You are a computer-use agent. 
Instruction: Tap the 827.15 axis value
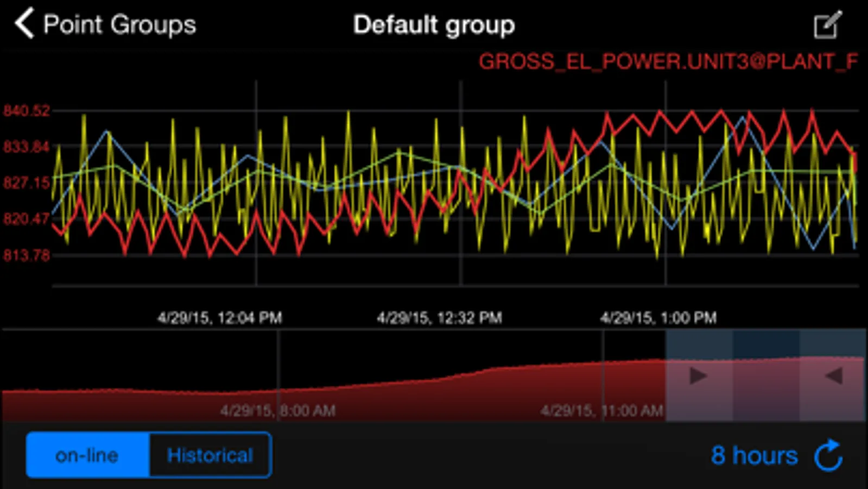pyautogui.click(x=27, y=183)
